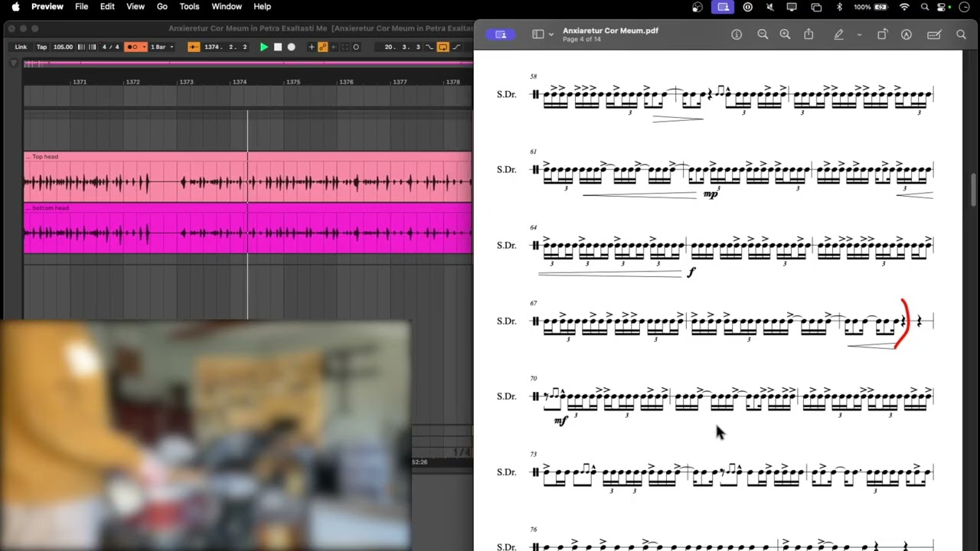980x551 pixels.
Task: Open Control Center in menu bar
Action: [x=942, y=7]
